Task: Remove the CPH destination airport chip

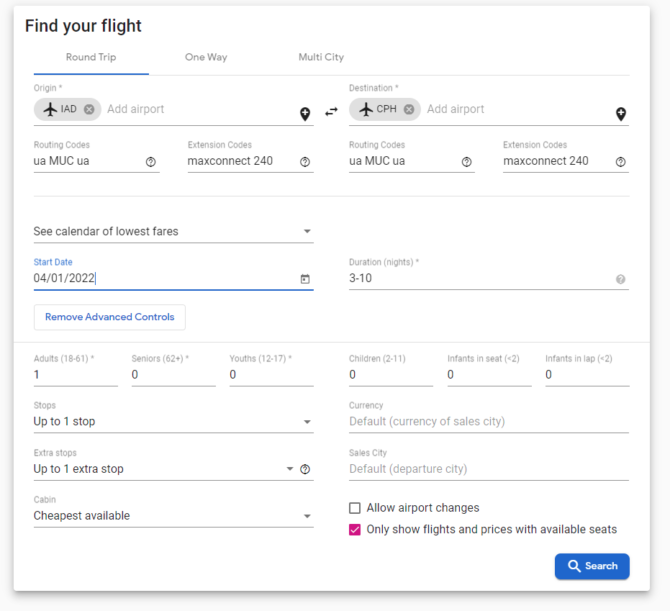Action: pyautogui.click(x=409, y=109)
